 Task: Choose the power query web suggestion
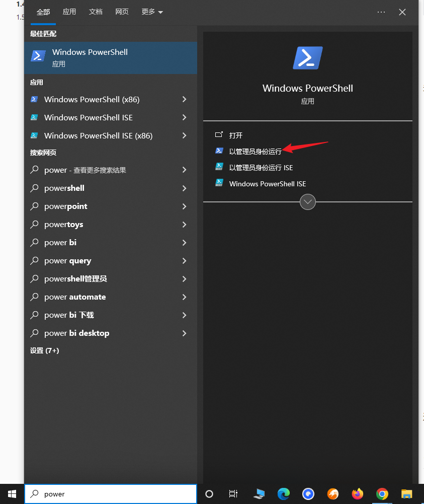[68, 261]
